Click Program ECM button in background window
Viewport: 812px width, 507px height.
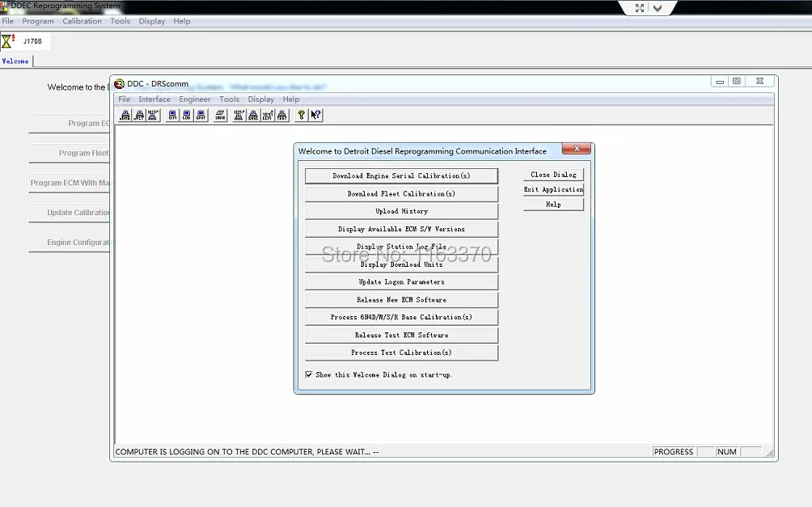point(70,123)
